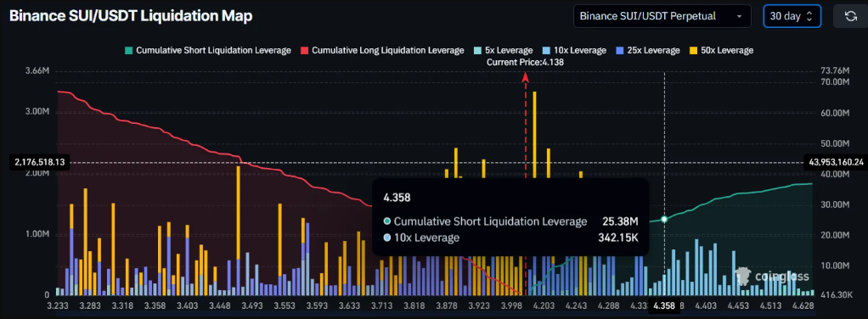Click the refresh icon button

[851, 16]
